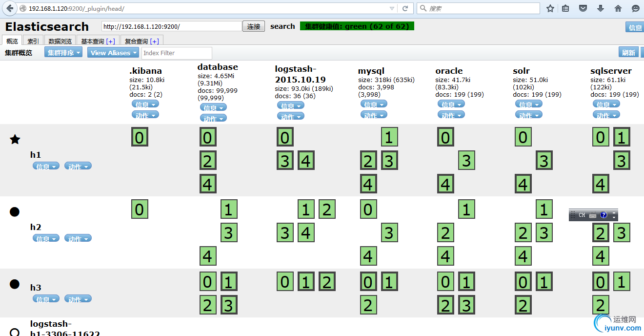Viewport: 644px width, 336px height.
Task: Click the [+] link beside 基本查询
Action: [x=110, y=42]
